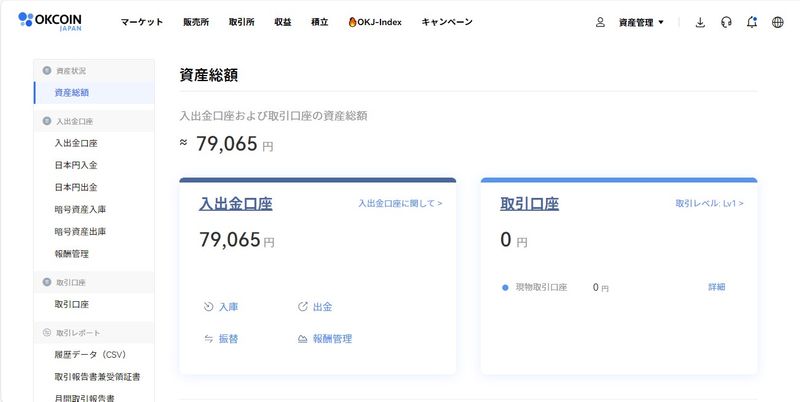Click 入出金口座に関して link
Viewport: 800px width, 402px height.
point(400,203)
